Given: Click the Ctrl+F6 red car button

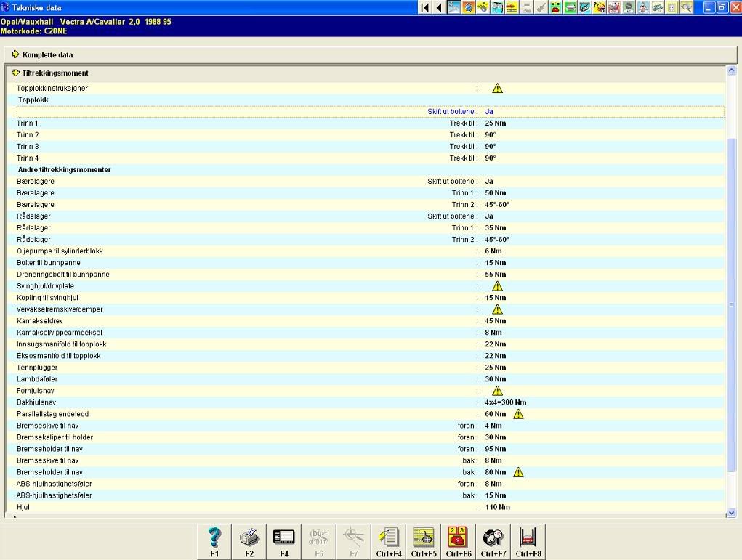Looking at the screenshot, I should pos(459,542).
